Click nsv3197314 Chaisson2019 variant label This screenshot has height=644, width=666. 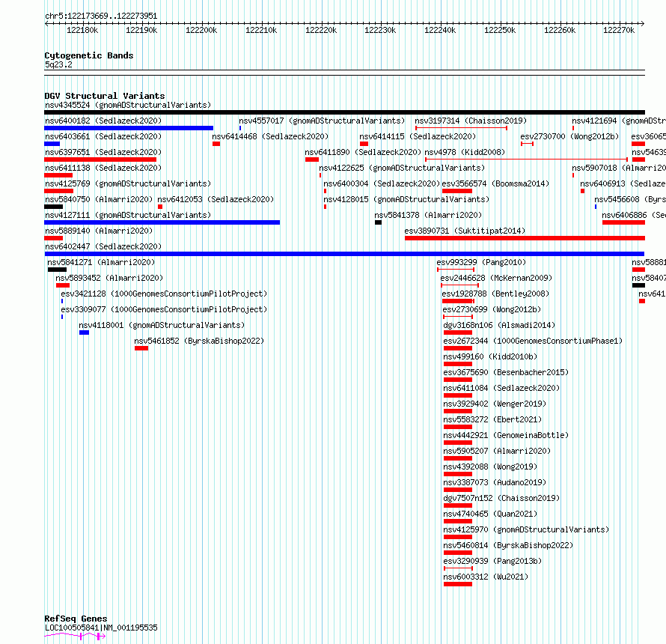[x=471, y=121]
